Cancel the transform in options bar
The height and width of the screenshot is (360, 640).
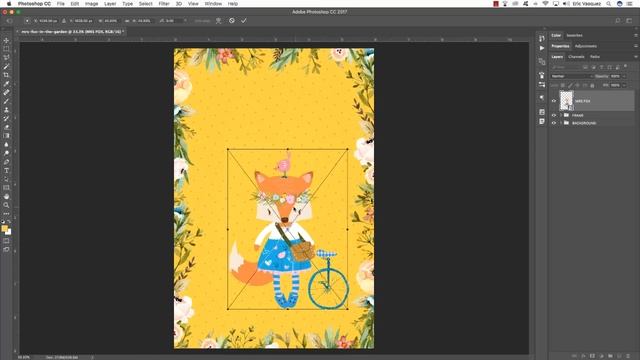pos(232,20)
